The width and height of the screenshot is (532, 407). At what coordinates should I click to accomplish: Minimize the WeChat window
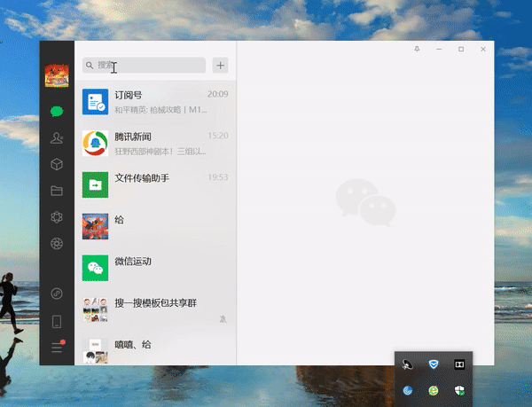(x=439, y=49)
